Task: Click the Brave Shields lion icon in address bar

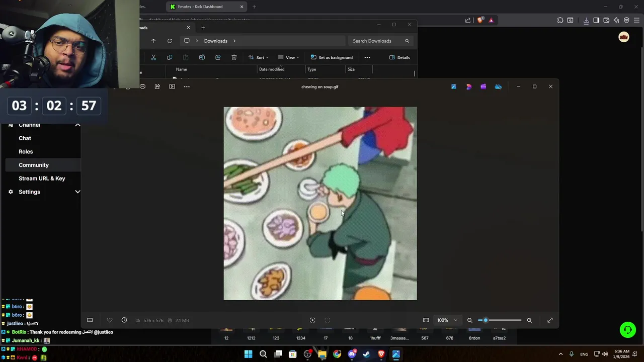Action: point(480,20)
